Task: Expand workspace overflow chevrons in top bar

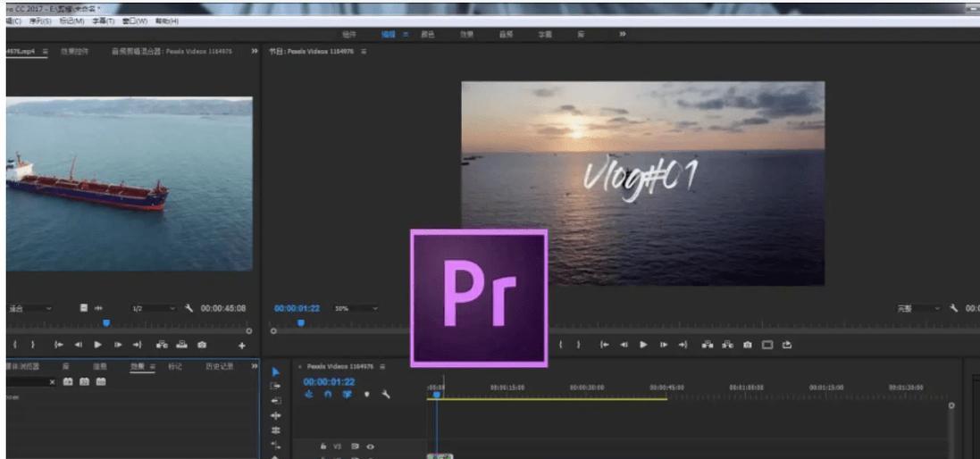Action: point(623,34)
